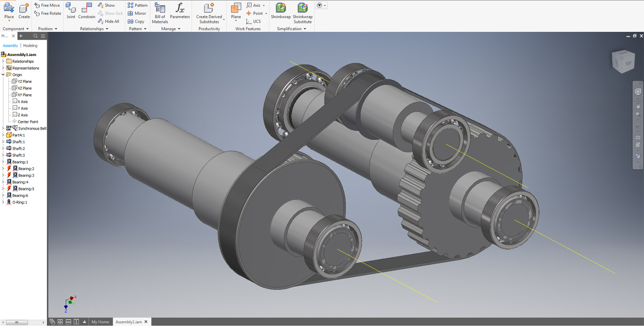Select Shaft:2 in the browser
Viewport: 644px width, 326px height.
(16, 148)
